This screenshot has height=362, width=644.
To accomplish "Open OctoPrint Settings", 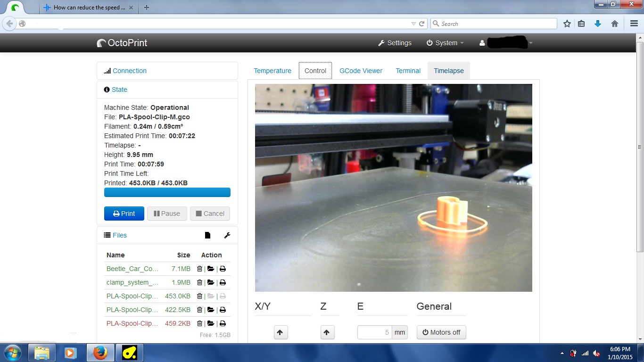I will [x=395, y=43].
